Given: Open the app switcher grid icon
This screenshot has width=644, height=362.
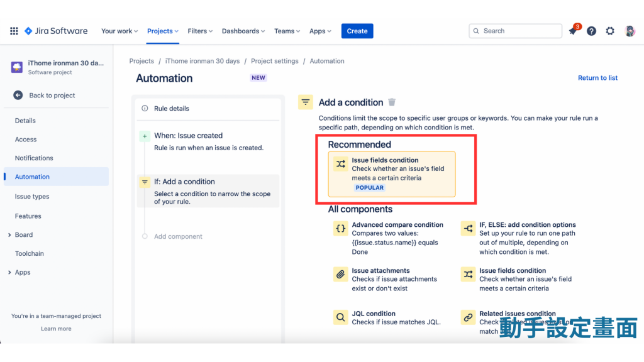Looking at the screenshot, I should tap(14, 31).
